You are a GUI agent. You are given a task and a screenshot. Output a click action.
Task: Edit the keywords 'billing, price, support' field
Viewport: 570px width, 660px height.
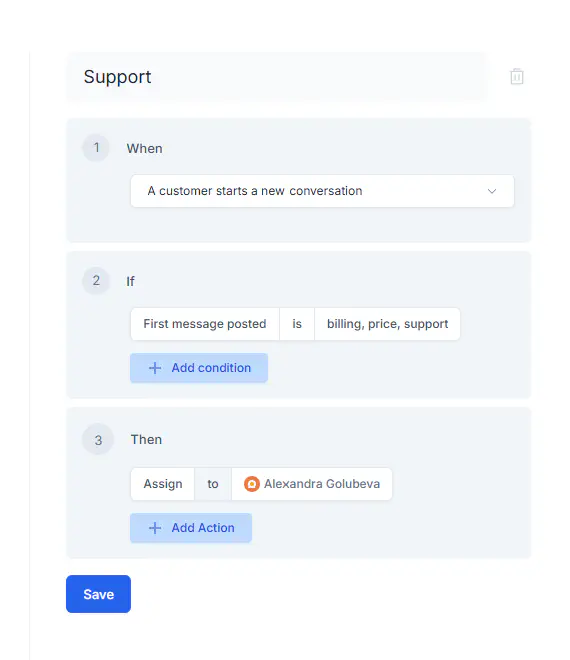tap(387, 324)
